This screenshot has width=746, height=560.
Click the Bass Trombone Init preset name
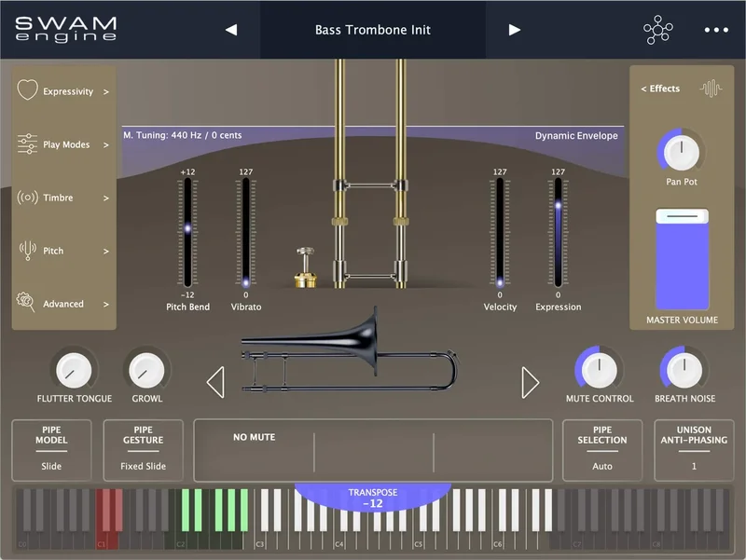[x=372, y=30]
